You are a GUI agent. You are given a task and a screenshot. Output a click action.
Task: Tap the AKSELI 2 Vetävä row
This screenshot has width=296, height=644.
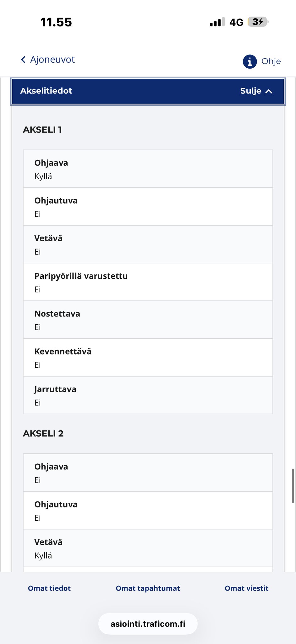click(x=148, y=548)
